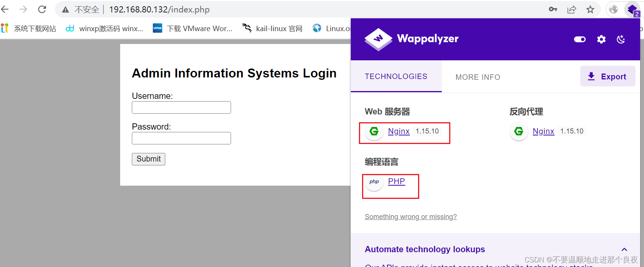Click the Export button
This screenshot has height=267, width=644.
tap(607, 76)
